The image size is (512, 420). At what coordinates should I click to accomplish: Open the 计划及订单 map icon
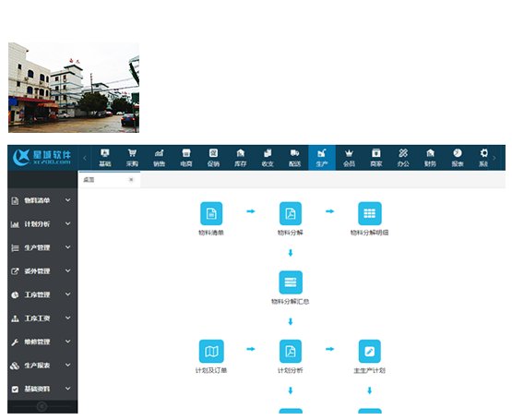(x=211, y=352)
